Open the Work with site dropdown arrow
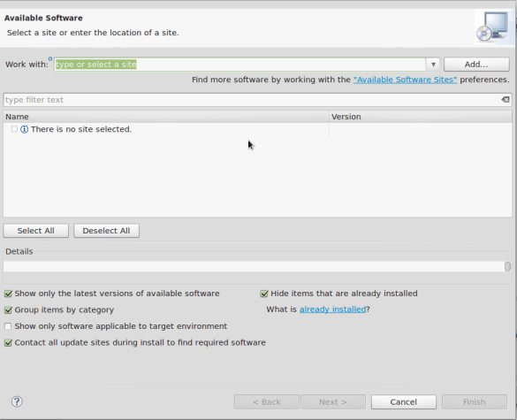The image size is (517, 420). [433, 65]
